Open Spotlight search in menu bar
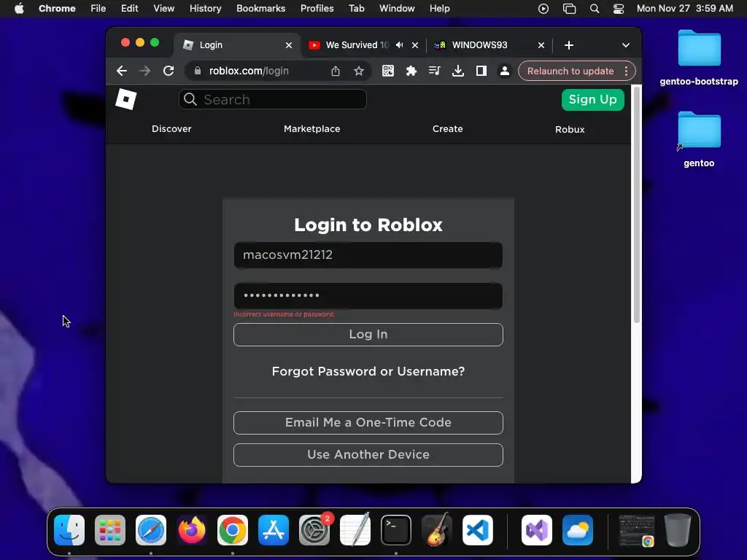 pyautogui.click(x=594, y=9)
